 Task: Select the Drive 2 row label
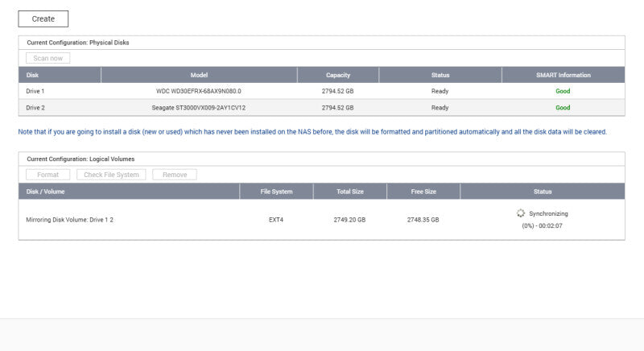click(35, 108)
